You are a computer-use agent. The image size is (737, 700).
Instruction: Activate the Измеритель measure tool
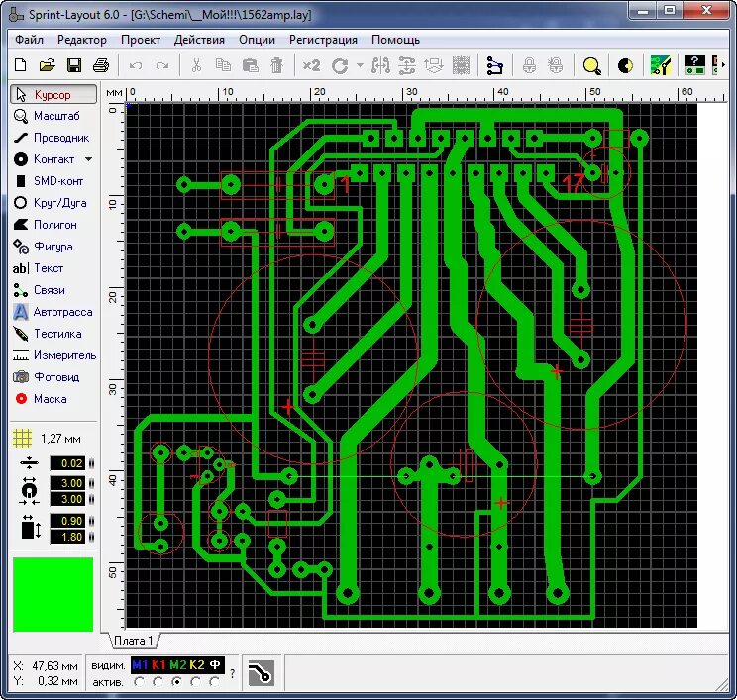tap(55, 355)
